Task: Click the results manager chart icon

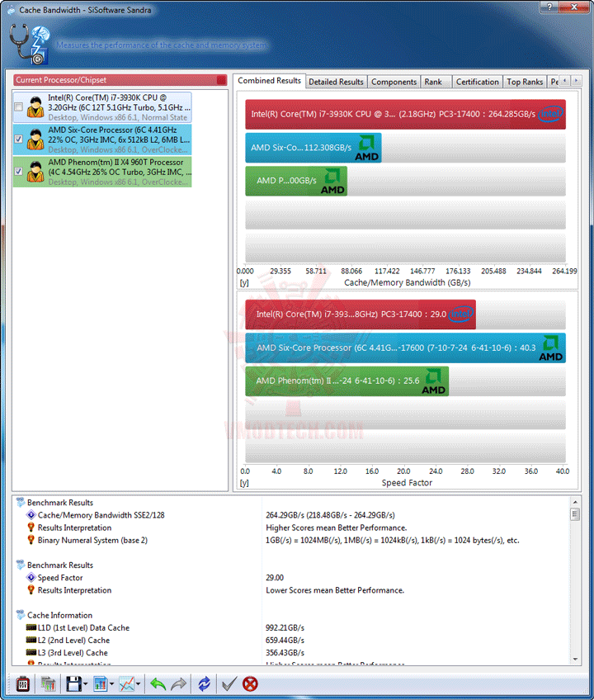Action: pyautogui.click(x=48, y=684)
